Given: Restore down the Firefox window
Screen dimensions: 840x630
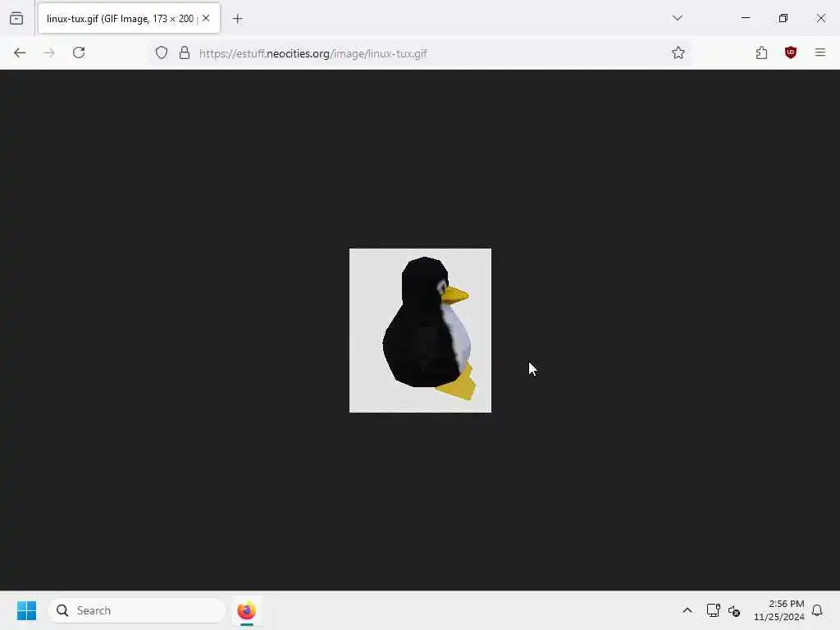Looking at the screenshot, I should tap(783, 18).
